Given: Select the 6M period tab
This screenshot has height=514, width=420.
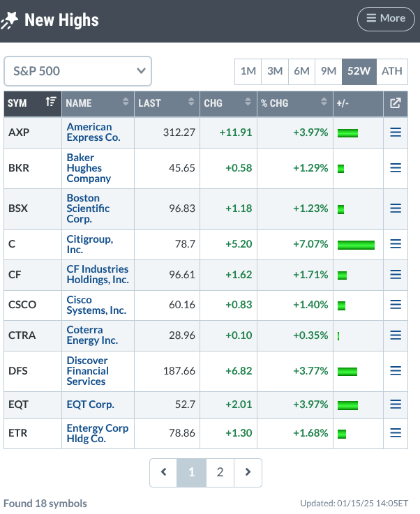Looking at the screenshot, I should coord(301,71).
